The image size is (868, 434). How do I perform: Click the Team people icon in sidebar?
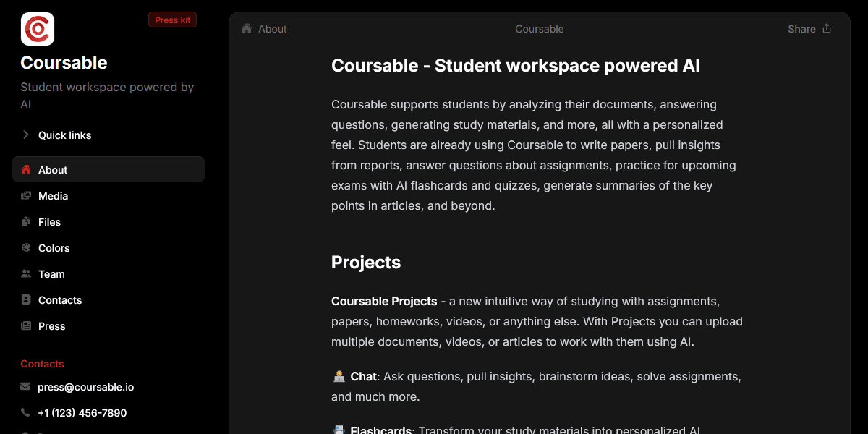[26, 274]
